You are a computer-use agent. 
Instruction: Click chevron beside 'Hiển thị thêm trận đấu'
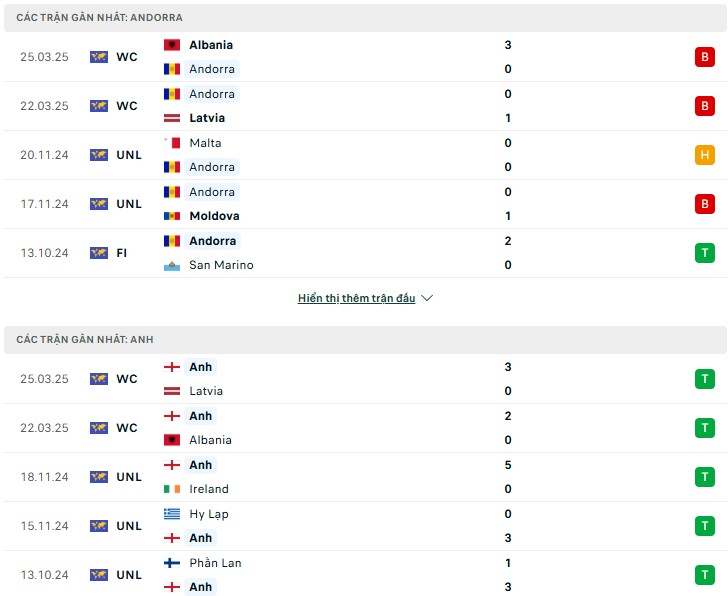(427, 298)
